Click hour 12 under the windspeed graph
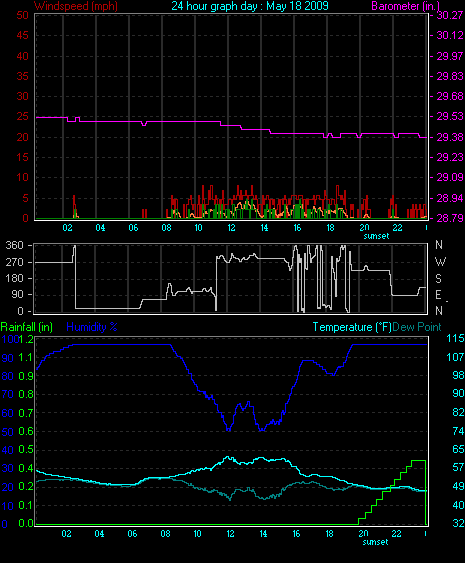This screenshot has height=563, width=465. tap(231, 228)
